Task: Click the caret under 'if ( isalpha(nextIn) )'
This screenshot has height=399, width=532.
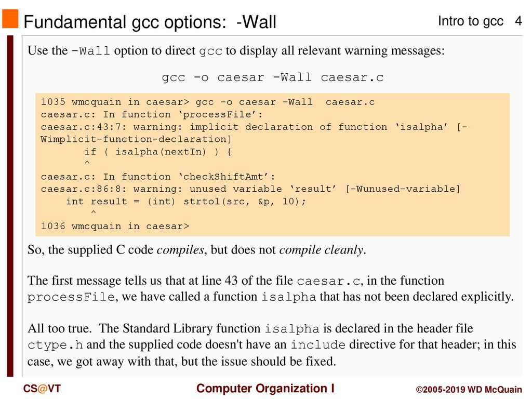Action: pos(87,163)
